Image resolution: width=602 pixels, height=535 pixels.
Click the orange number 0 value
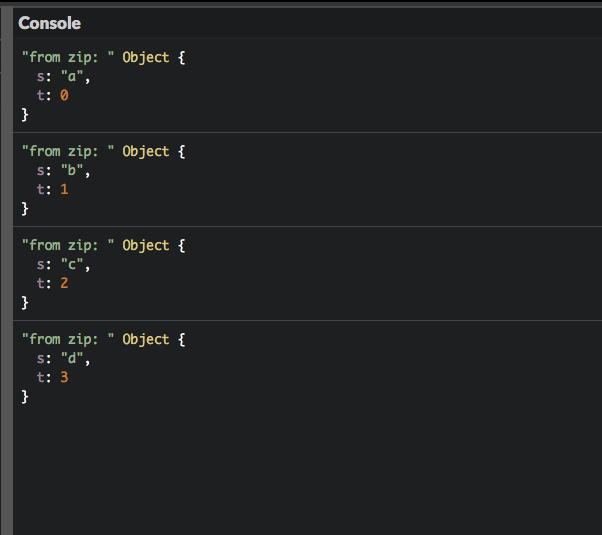click(64, 96)
